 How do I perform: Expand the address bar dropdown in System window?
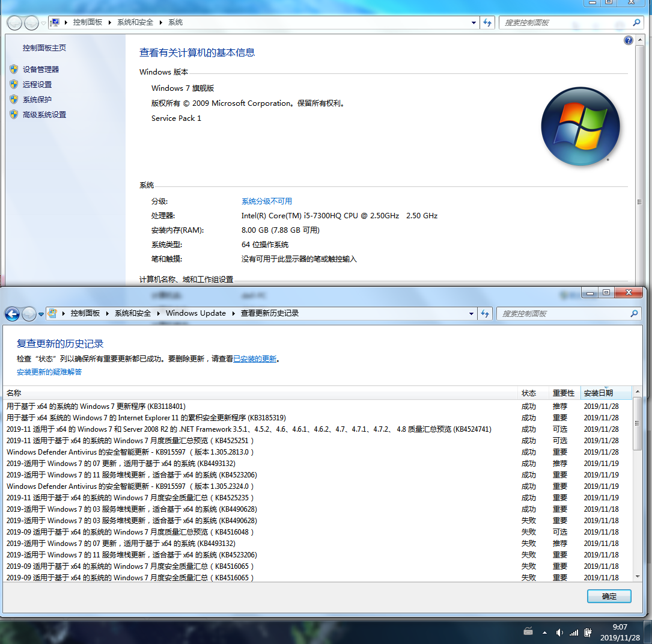coord(474,23)
